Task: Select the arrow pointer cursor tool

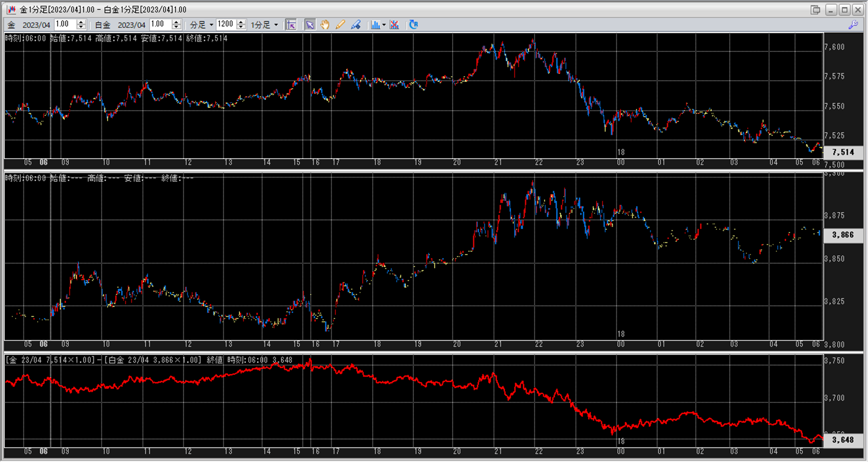Action: pyautogui.click(x=310, y=25)
